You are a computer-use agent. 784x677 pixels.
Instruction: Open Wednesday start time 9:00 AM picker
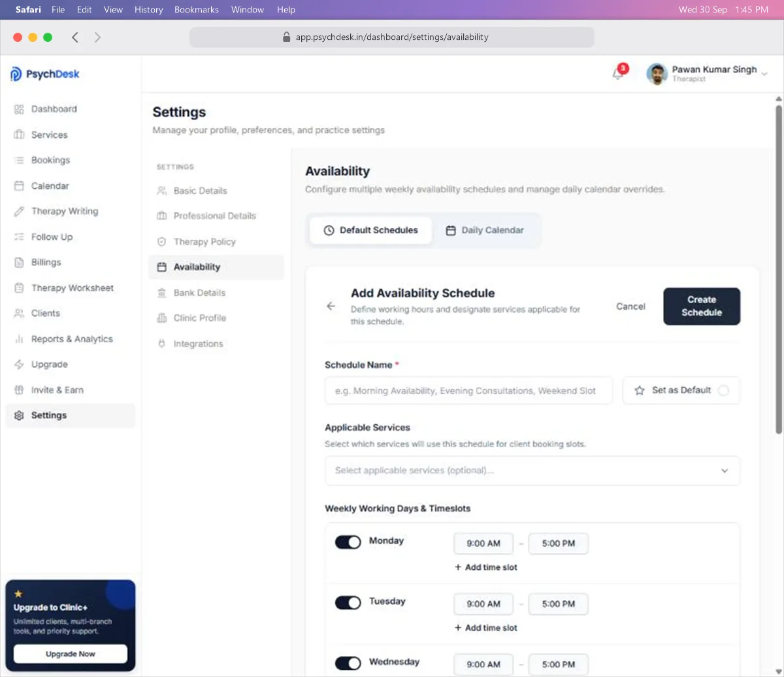coord(483,664)
